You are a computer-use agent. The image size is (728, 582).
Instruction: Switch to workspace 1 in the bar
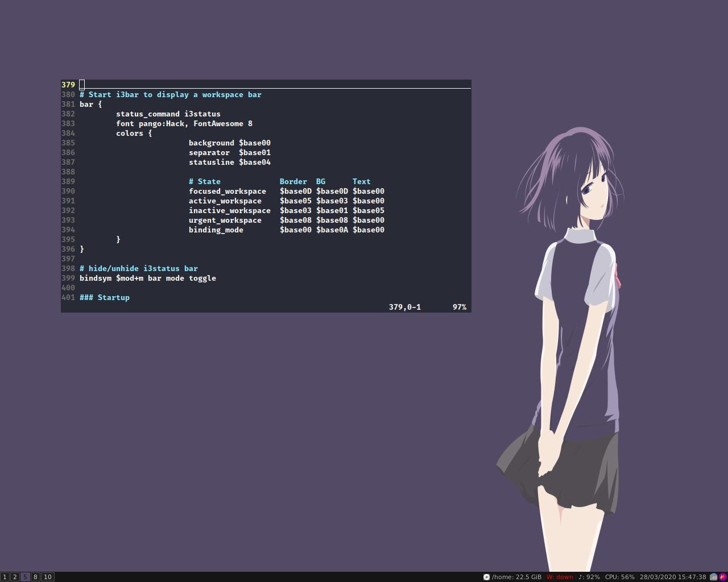coord(5,577)
